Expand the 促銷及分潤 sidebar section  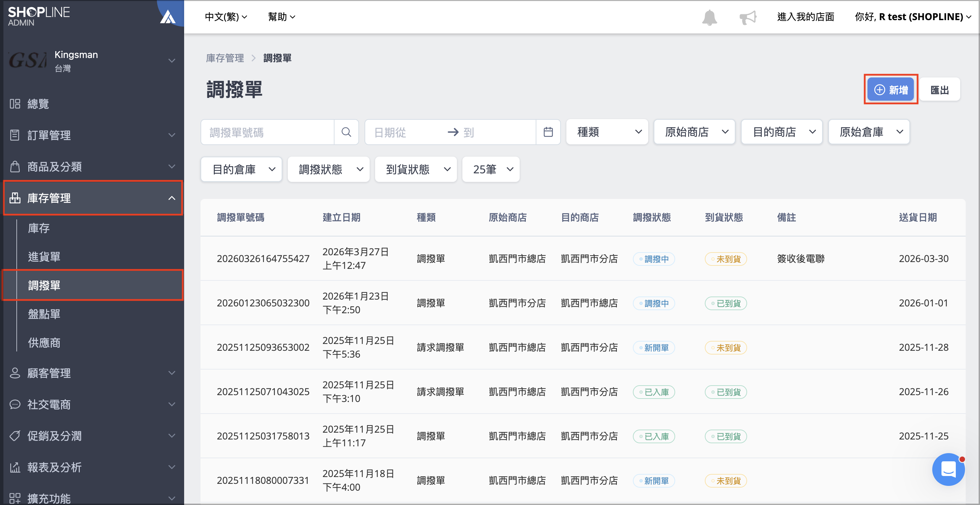(x=172, y=435)
